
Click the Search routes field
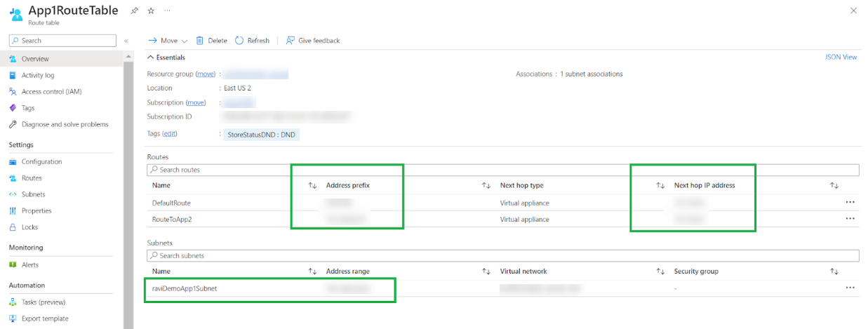502,170
